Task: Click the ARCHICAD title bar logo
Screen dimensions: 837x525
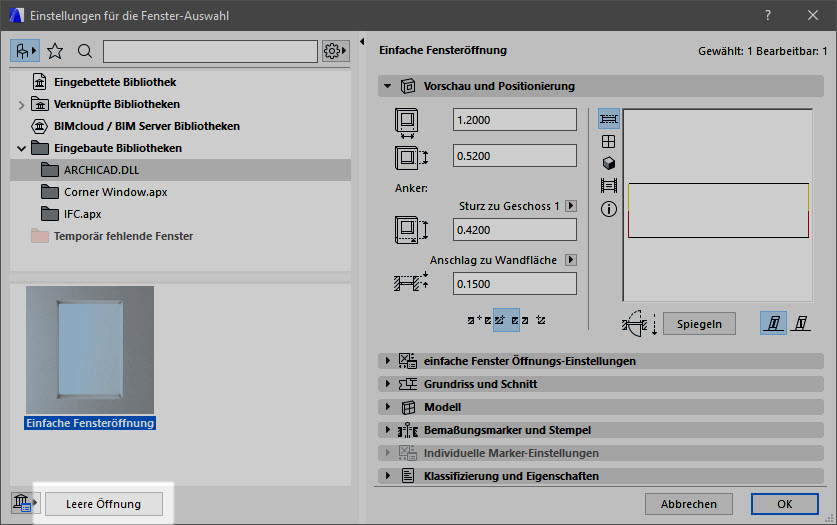Action: 17,15
